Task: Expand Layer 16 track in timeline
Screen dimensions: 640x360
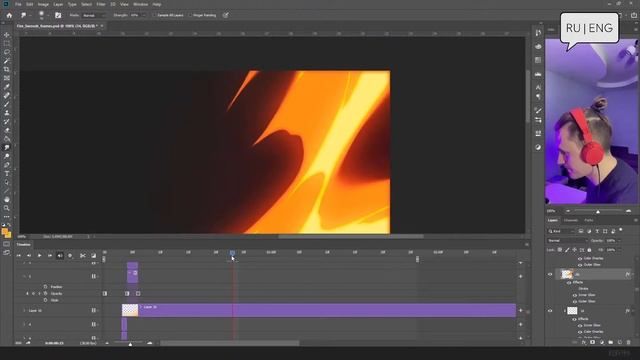Action: coord(24,311)
